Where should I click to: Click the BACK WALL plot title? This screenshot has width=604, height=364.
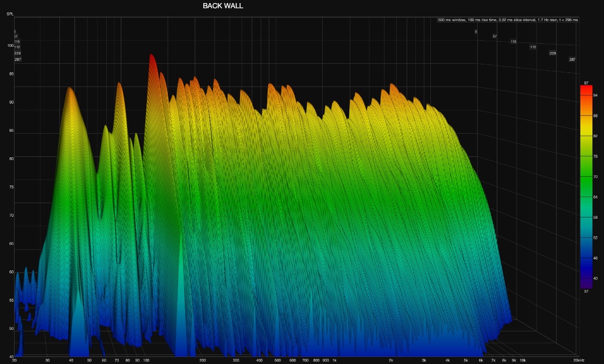[x=222, y=6]
